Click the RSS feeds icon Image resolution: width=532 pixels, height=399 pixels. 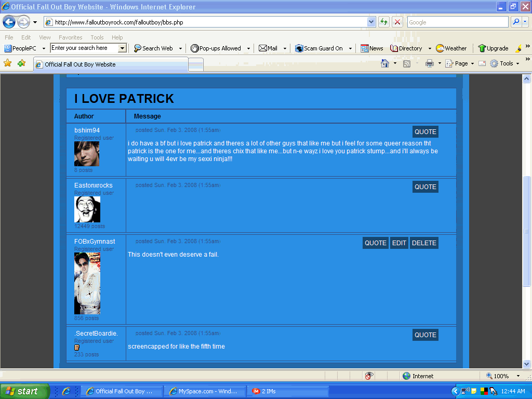(x=406, y=63)
